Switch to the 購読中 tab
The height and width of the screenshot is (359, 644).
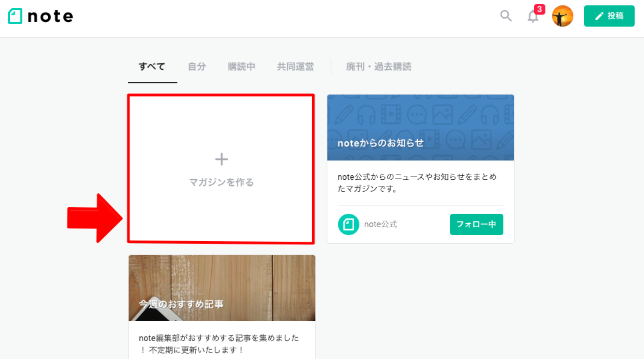pos(241,67)
